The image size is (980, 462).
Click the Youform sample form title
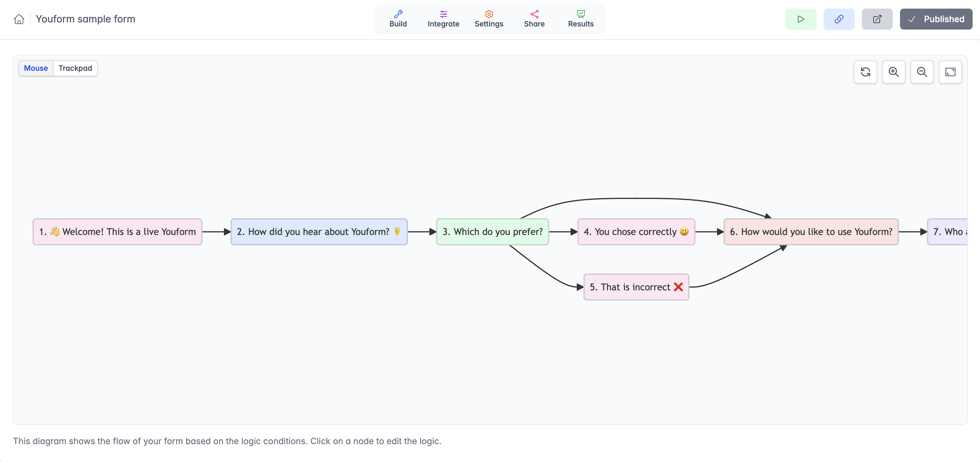[86, 19]
